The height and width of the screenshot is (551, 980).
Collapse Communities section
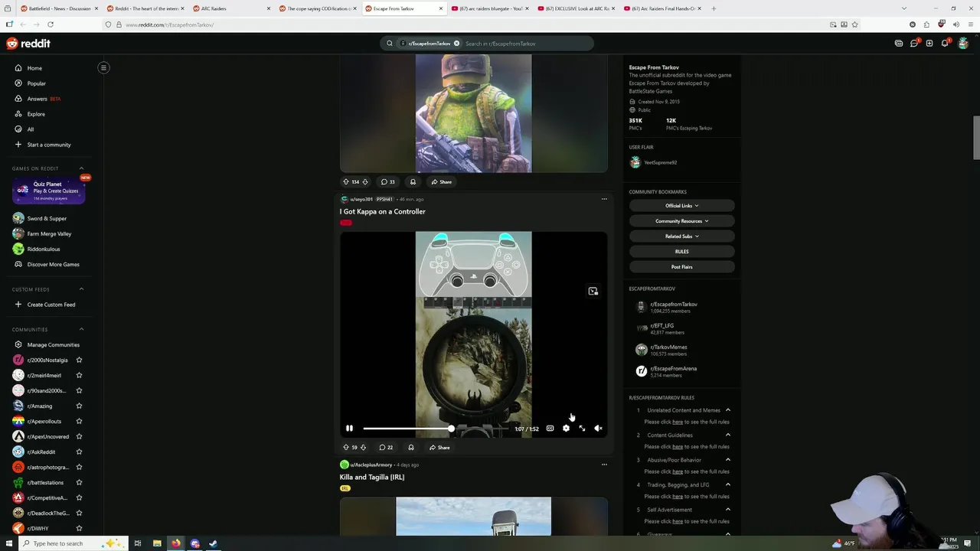tap(81, 329)
